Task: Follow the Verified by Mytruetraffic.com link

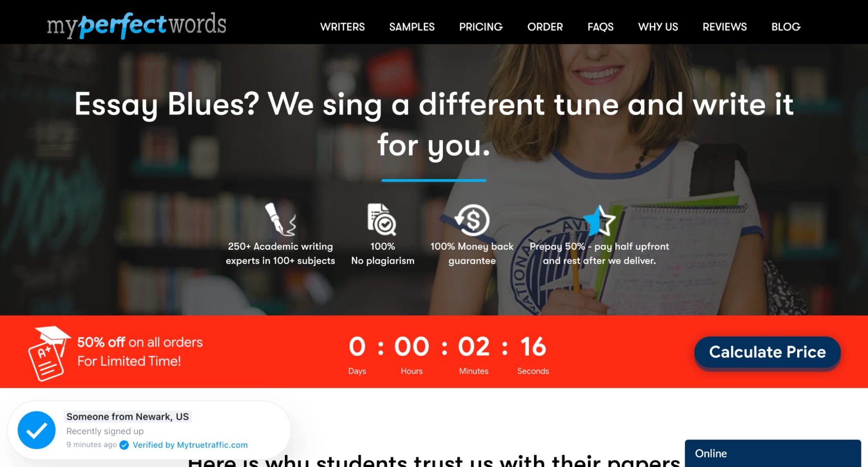Action: 190,445
